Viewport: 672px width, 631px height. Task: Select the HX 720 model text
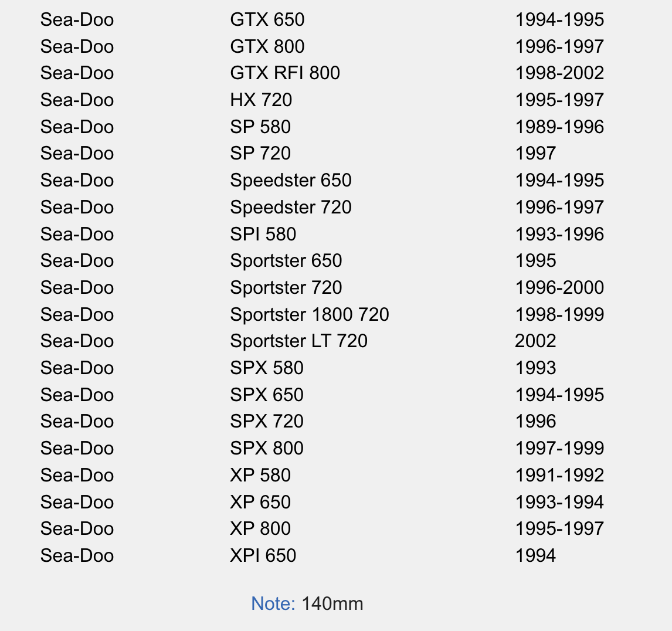pyautogui.click(x=261, y=100)
